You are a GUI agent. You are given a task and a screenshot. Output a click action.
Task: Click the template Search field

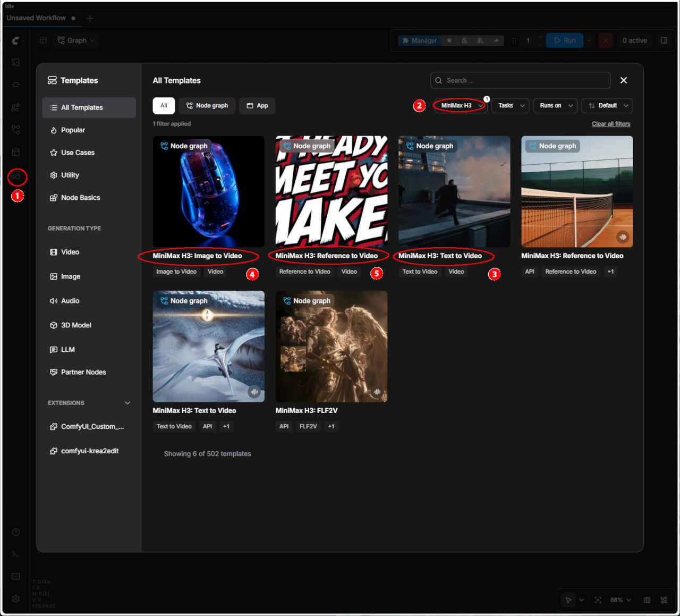520,80
